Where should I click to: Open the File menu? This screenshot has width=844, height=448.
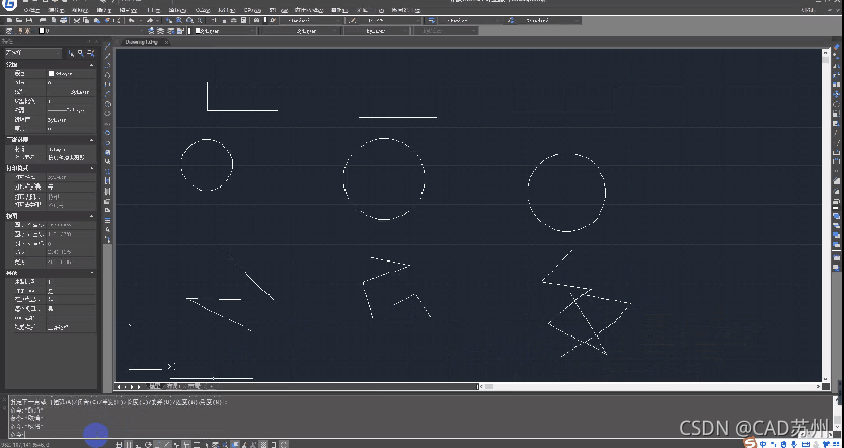pyautogui.click(x=32, y=10)
